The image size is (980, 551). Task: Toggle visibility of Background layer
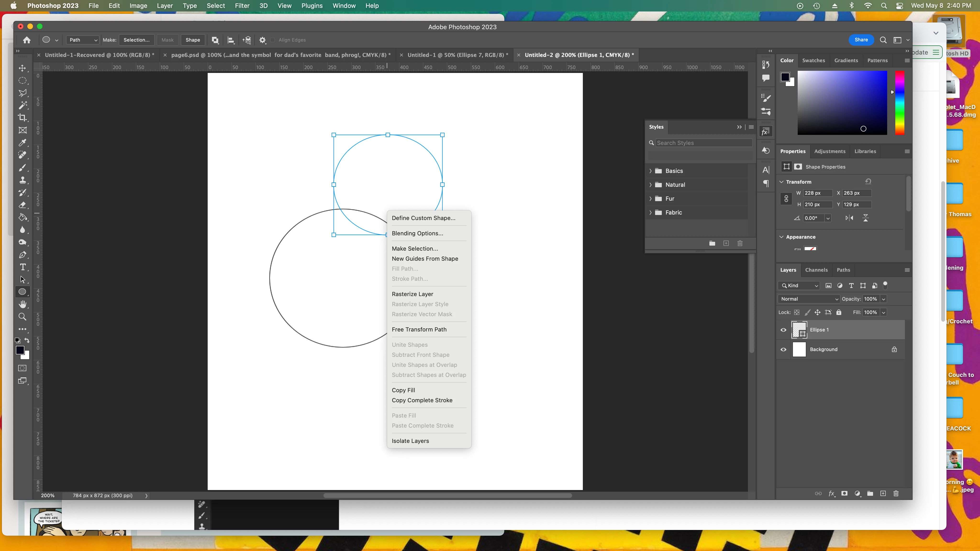(783, 349)
